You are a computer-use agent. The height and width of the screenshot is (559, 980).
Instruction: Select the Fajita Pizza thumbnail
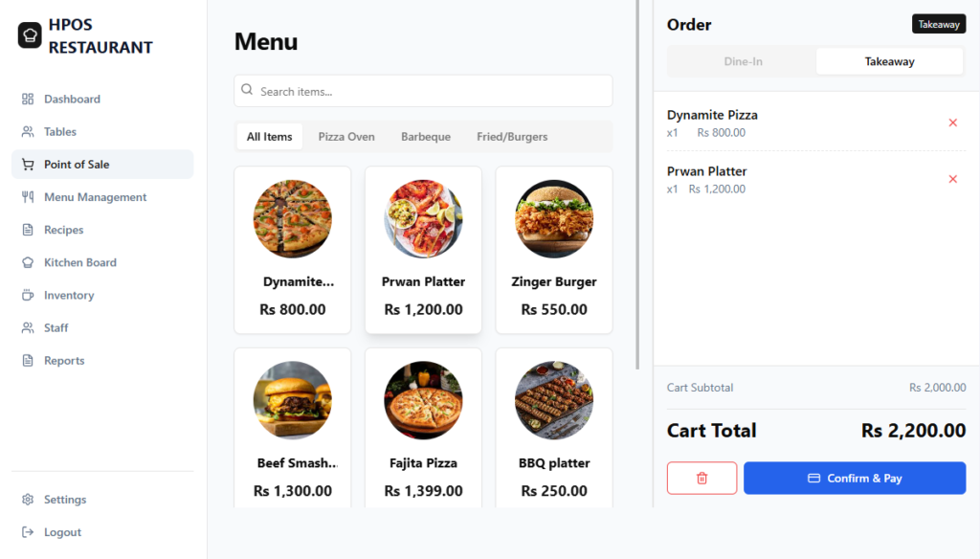click(423, 399)
